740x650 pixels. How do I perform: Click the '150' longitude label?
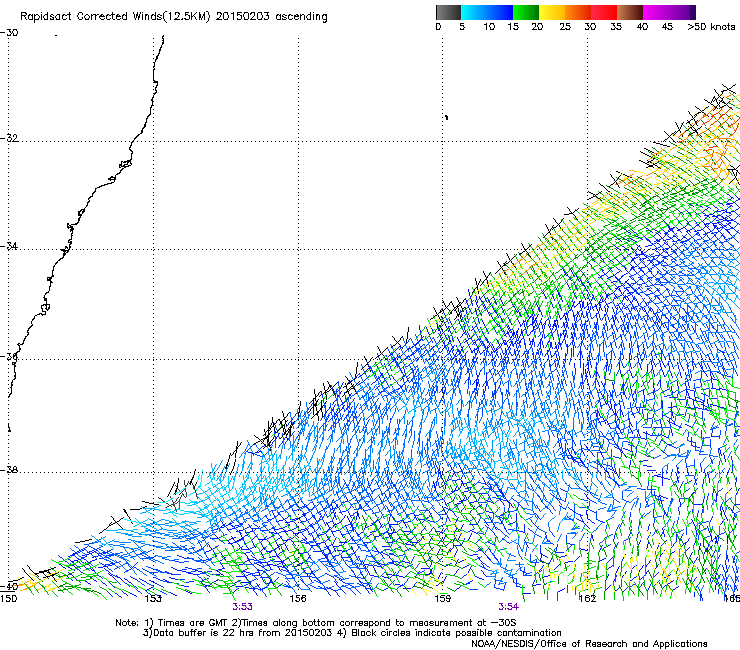point(8,599)
